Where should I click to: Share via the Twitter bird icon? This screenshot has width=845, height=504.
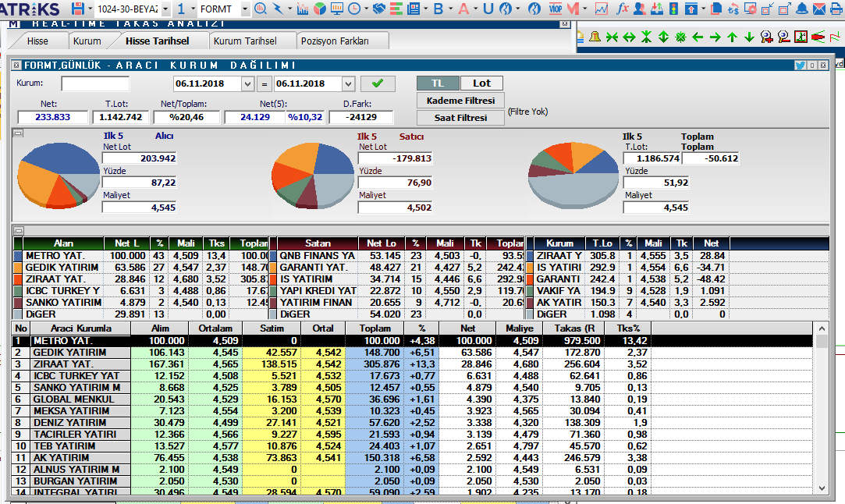801,66
